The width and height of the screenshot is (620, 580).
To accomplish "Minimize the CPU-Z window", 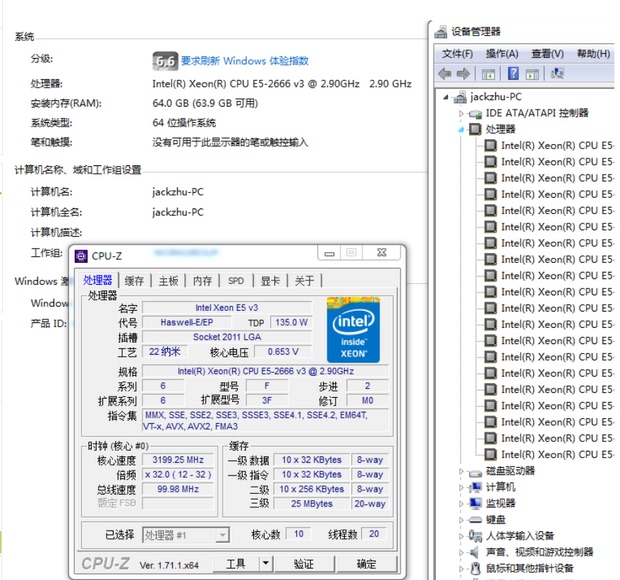I will click(x=330, y=253).
